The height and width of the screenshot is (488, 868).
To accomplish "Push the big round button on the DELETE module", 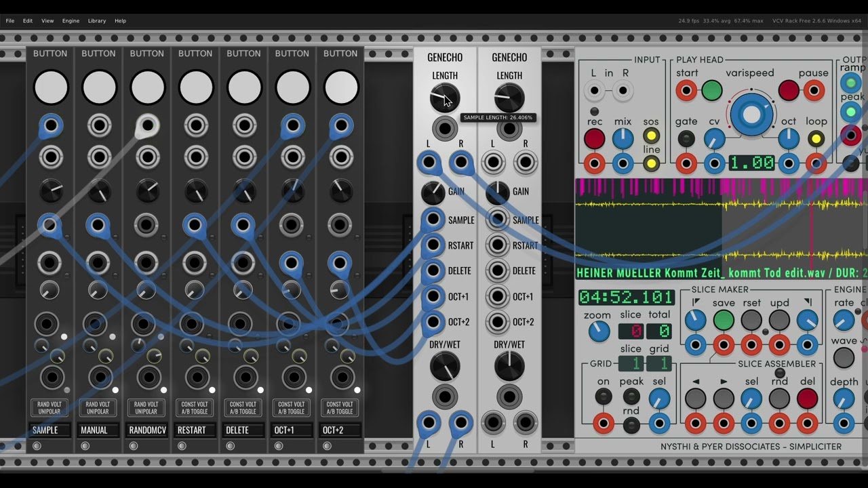I will coord(244,88).
